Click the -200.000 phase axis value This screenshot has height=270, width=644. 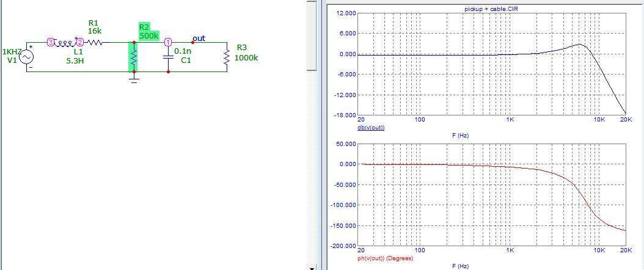pyautogui.click(x=343, y=246)
